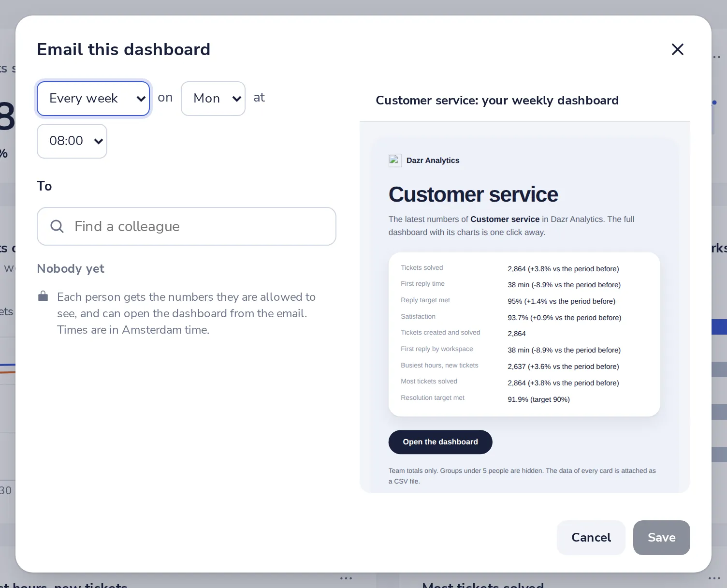Click the 'Busiest hours, new tickets' label

tap(439, 365)
